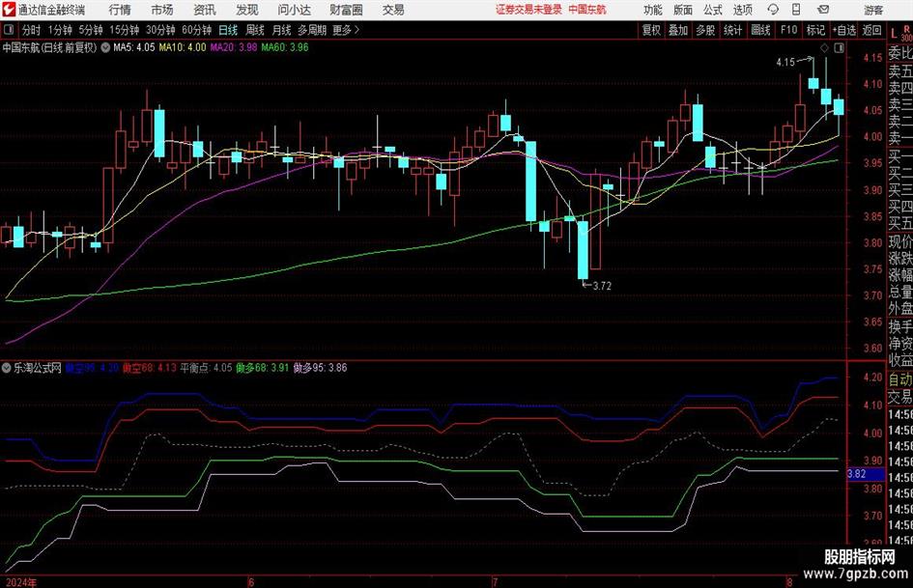Switch to 分时 chart period
This screenshot has height=588, width=913.
point(32,30)
